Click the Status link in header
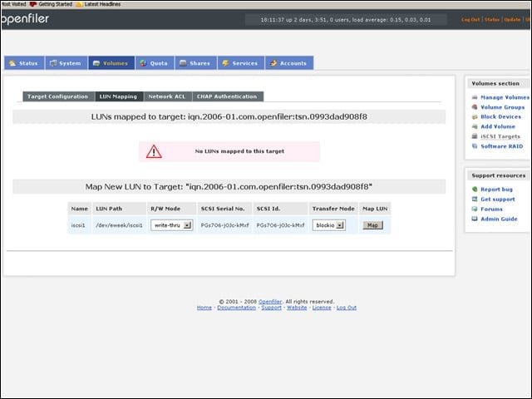The image size is (532, 399). tap(492, 20)
